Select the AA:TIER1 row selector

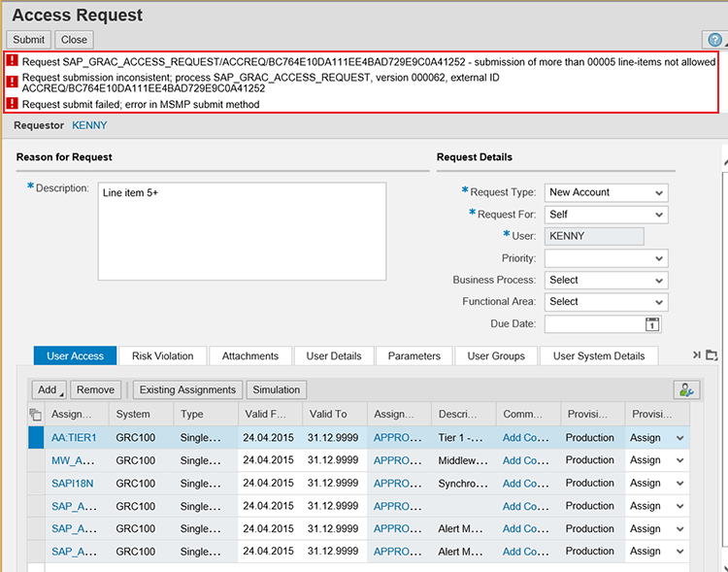click(36, 438)
